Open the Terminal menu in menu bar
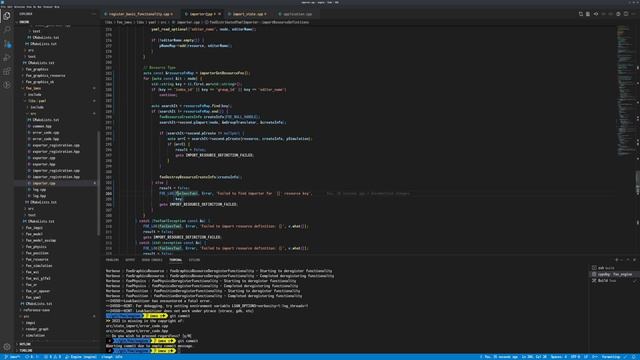The width and height of the screenshot is (640, 360). click(x=47, y=7)
